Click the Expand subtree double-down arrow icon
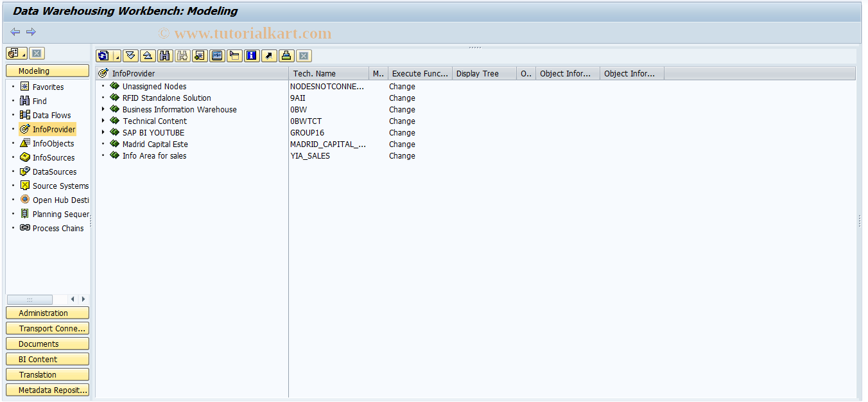868x402 pixels. coord(130,56)
